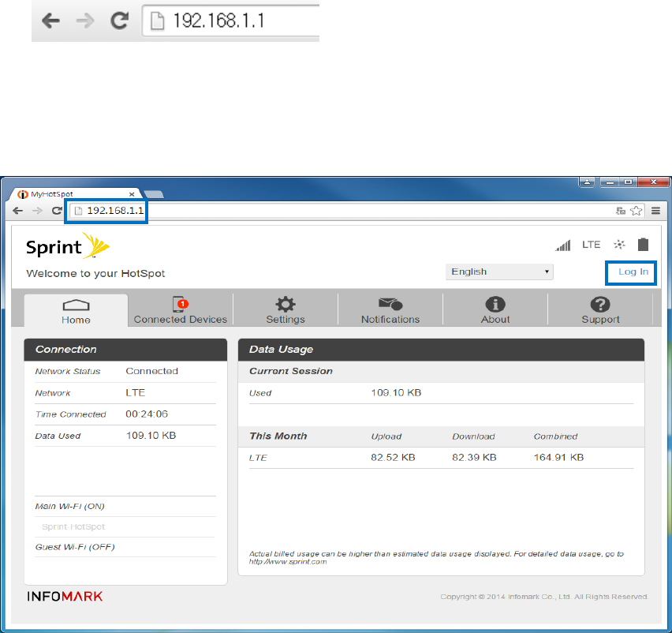The width and height of the screenshot is (672, 633).
Task: Bookmark the page with the star icon
Action: point(637,211)
